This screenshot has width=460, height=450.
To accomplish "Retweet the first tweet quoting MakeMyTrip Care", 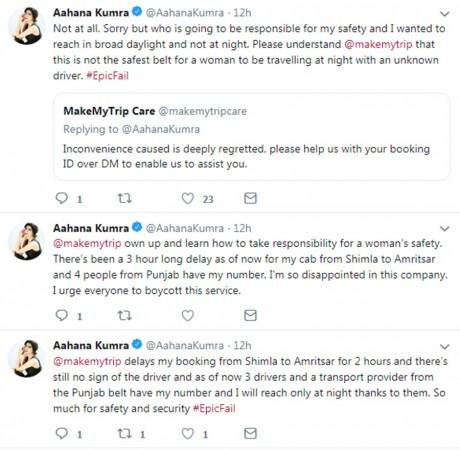I will point(125,198).
